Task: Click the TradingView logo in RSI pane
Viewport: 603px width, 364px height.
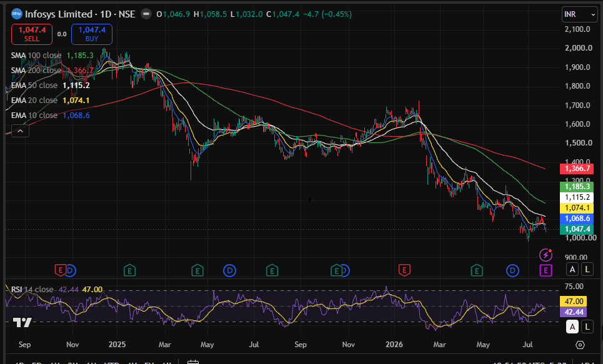Action: pos(22,322)
